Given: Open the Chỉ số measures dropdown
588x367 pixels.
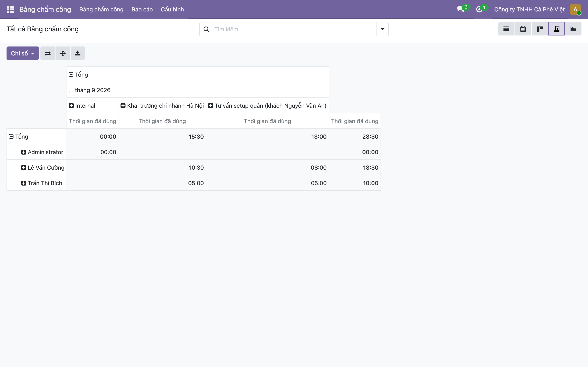Looking at the screenshot, I should [x=23, y=53].
